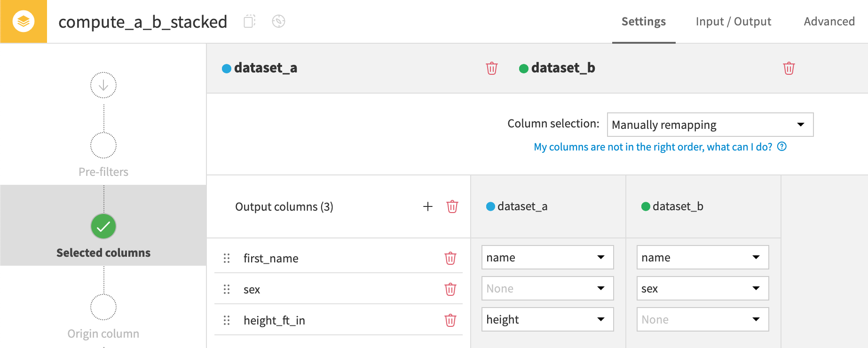Click the compute_a_b_stacked recipe title
This screenshot has width=868, height=348.
point(143,22)
